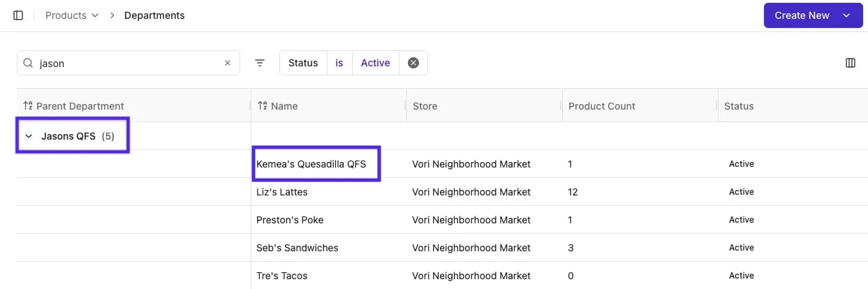Open Kemea's Quesadilla QFS department

point(311,164)
